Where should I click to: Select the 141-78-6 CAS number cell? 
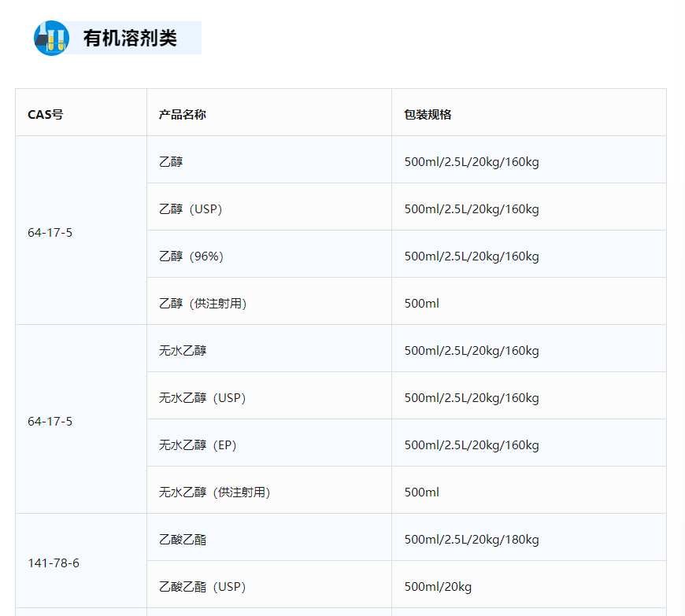click(x=54, y=563)
